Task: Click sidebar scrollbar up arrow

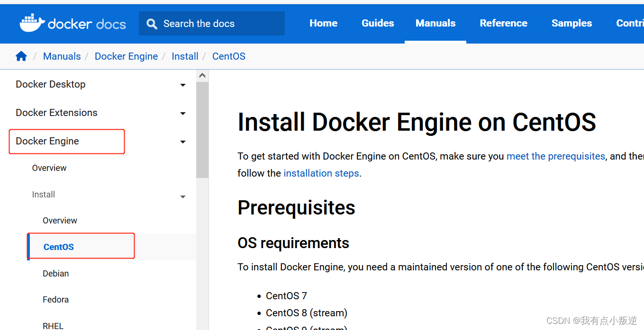Action: [202, 76]
